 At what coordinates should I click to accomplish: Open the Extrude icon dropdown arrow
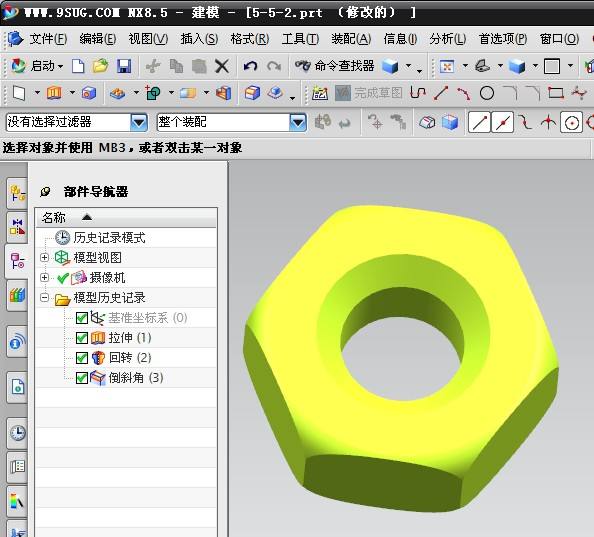point(72,92)
